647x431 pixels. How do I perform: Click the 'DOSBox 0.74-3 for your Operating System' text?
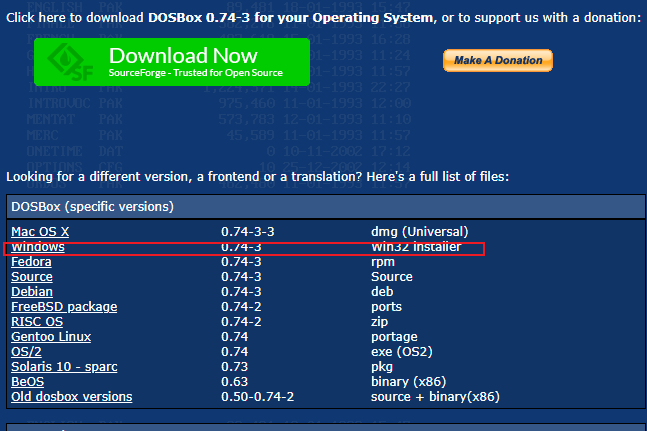point(290,18)
